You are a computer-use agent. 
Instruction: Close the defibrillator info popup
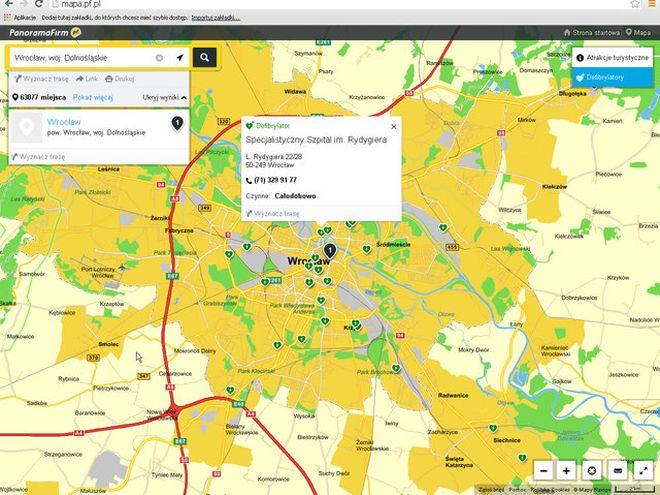pos(394,126)
